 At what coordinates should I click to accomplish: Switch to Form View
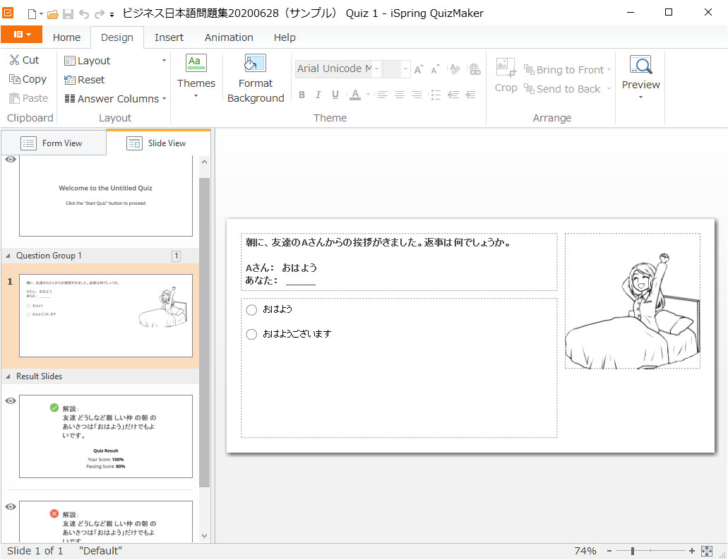pyautogui.click(x=52, y=143)
